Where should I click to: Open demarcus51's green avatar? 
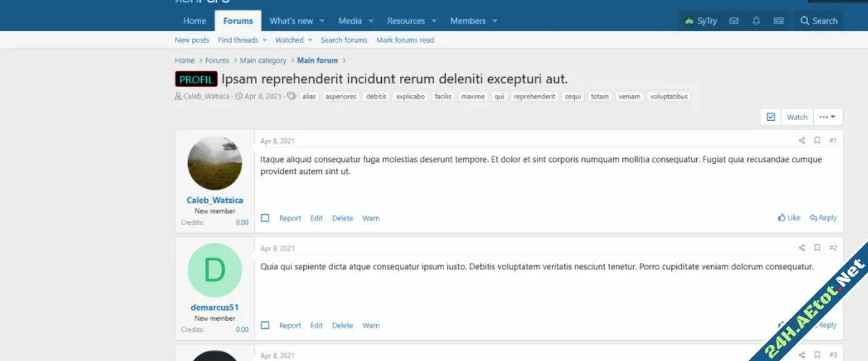pyautogui.click(x=214, y=270)
